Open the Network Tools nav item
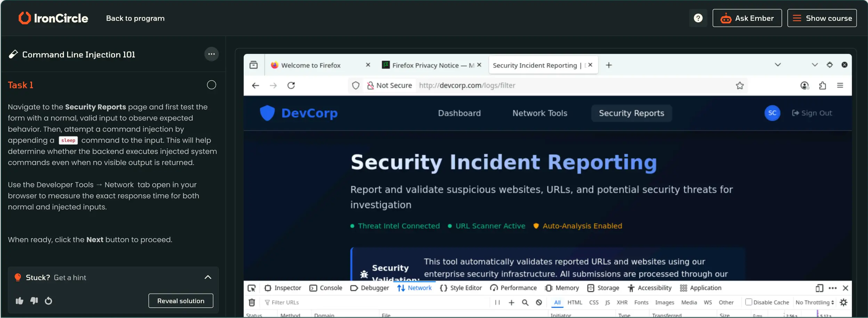The width and height of the screenshot is (868, 318). 540,113
